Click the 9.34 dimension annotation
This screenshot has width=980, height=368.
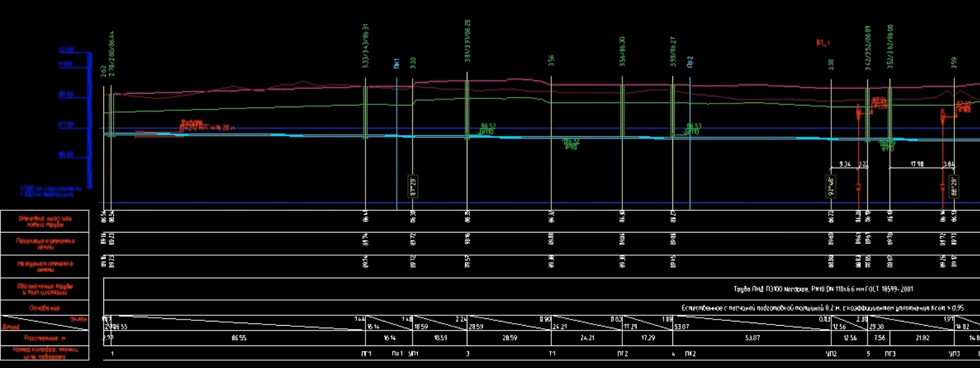tap(845, 164)
